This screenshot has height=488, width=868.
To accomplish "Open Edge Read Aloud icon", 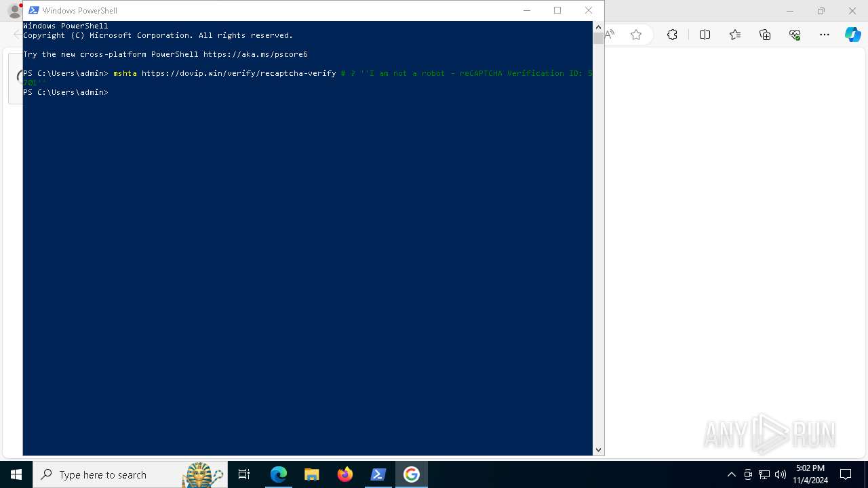I will pos(610,35).
